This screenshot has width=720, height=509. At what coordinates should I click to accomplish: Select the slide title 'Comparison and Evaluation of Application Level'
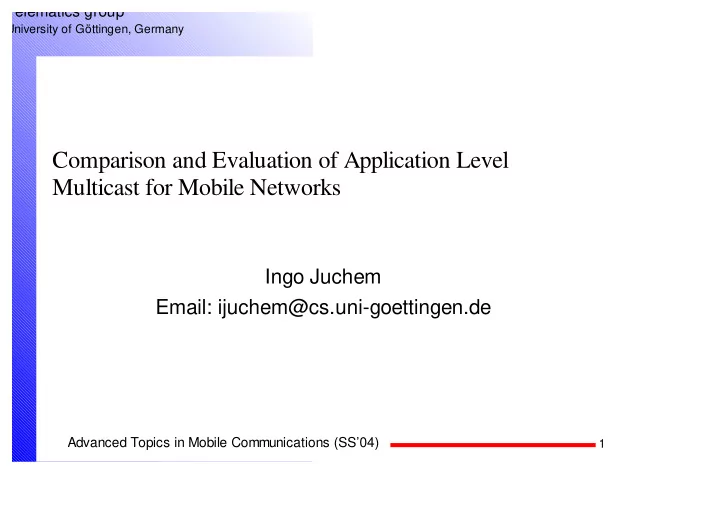tap(280, 161)
